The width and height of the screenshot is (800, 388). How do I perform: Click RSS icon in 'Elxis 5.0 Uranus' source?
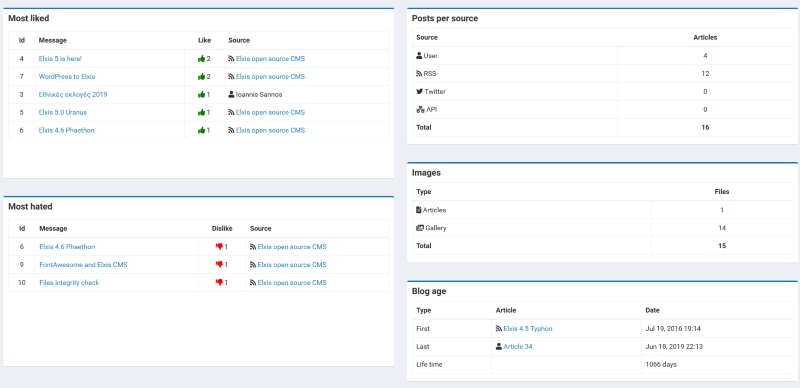(231, 112)
